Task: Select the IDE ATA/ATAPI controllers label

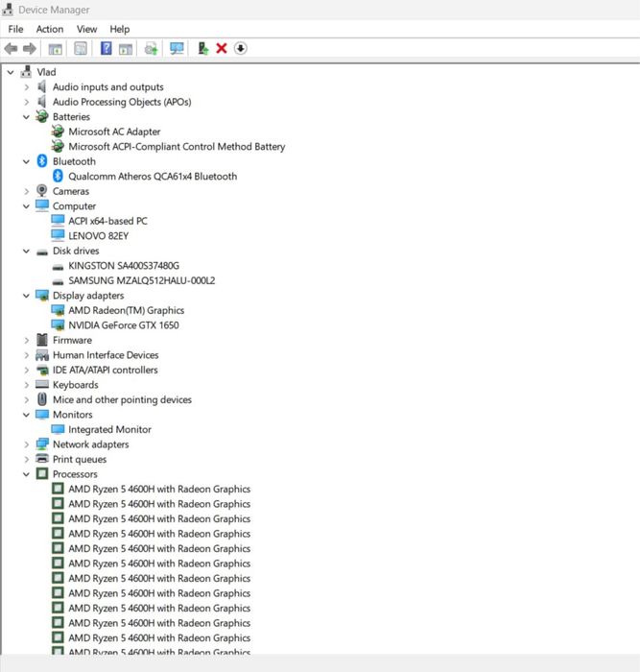Action: pos(106,370)
